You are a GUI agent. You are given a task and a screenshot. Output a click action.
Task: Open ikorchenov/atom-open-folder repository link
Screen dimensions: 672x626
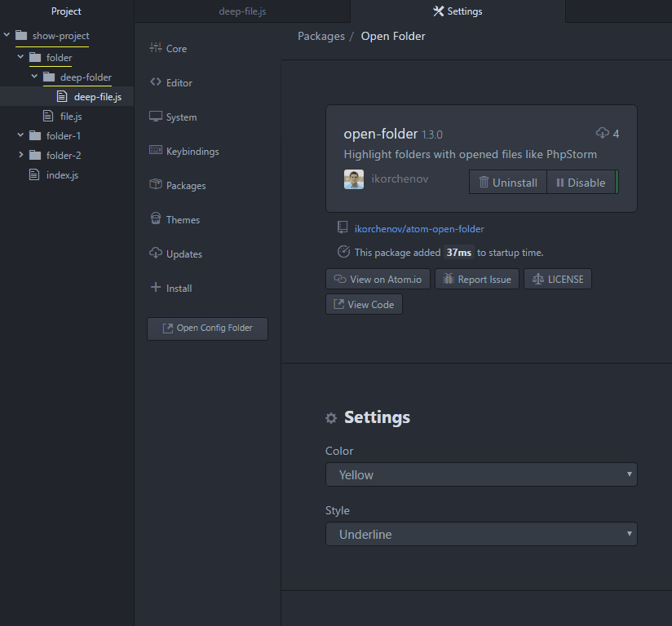click(419, 229)
